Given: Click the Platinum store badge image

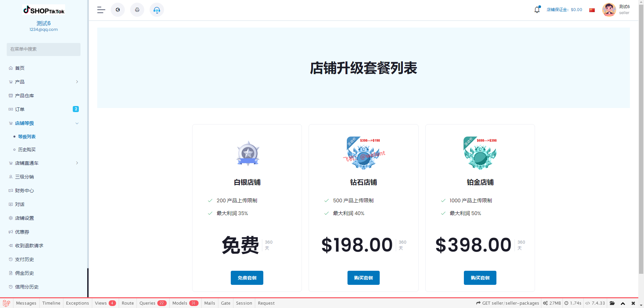Looking at the screenshot, I should click(480, 153).
